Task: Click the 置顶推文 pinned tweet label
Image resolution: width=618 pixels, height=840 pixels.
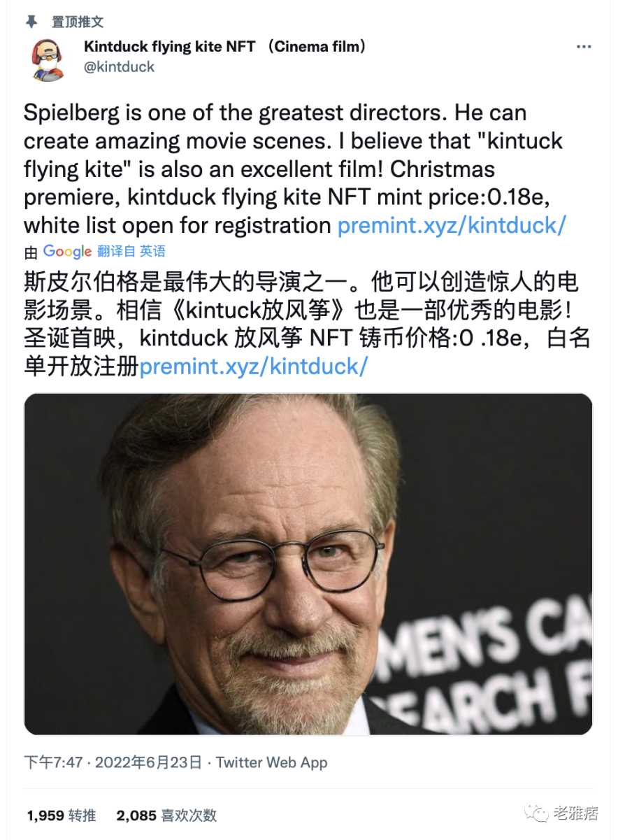Action: point(78,22)
